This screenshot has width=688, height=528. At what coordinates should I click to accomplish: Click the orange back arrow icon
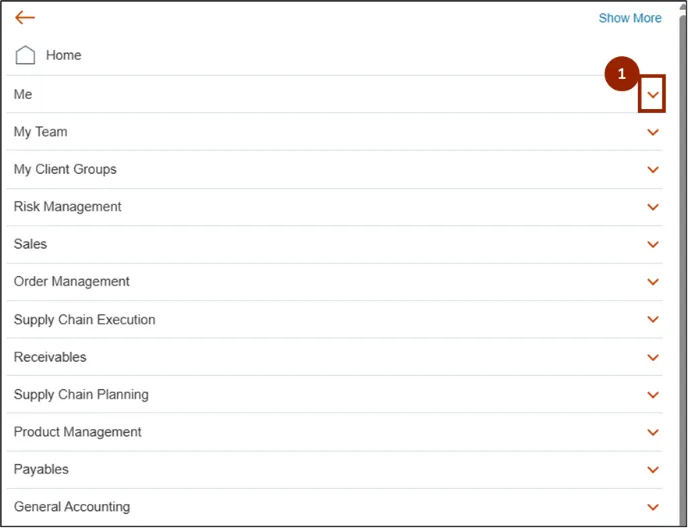coord(25,18)
